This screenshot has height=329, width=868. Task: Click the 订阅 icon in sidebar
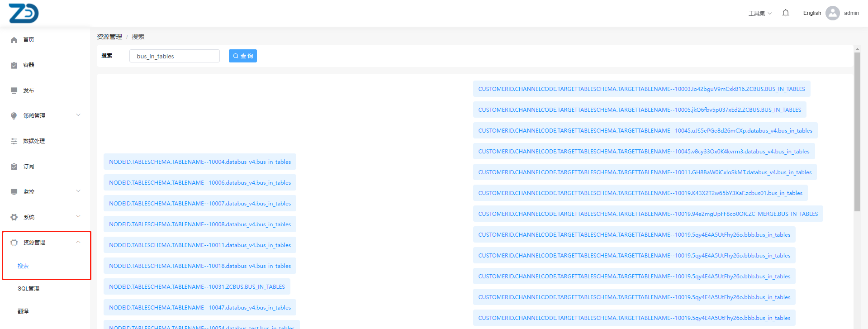tap(14, 167)
